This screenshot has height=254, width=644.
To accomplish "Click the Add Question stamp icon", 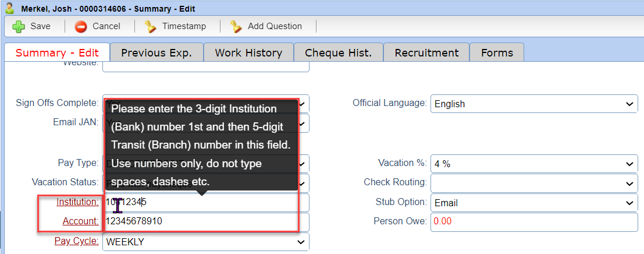I will pyautogui.click(x=236, y=26).
